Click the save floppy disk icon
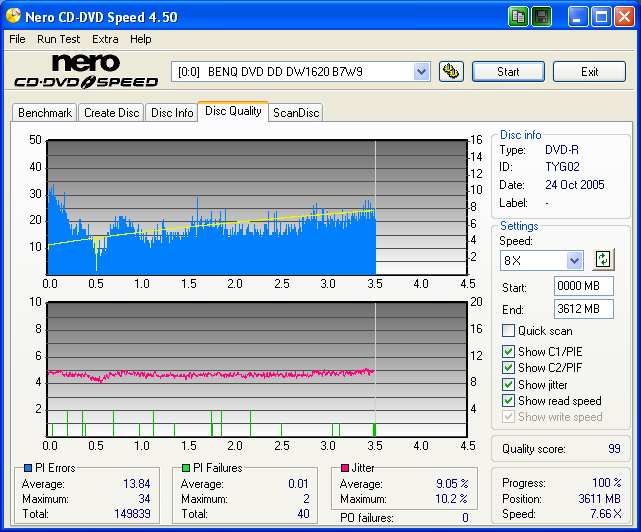Viewport: 641px width, 532px height. pos(542,17)
